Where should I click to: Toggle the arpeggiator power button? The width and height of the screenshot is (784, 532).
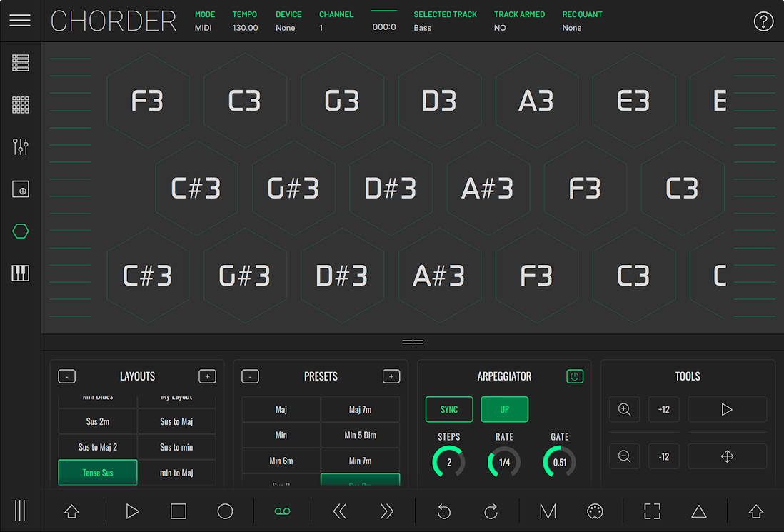click(574, 376)
